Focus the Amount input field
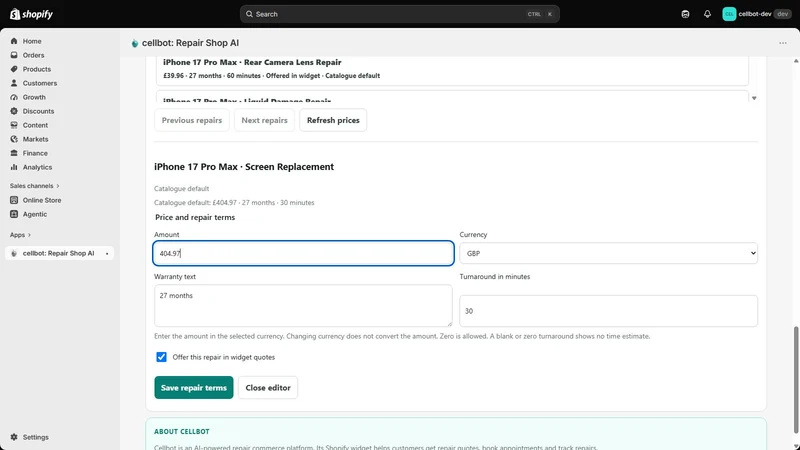Viewport: 800px width, 450px height. coord(303,253)
